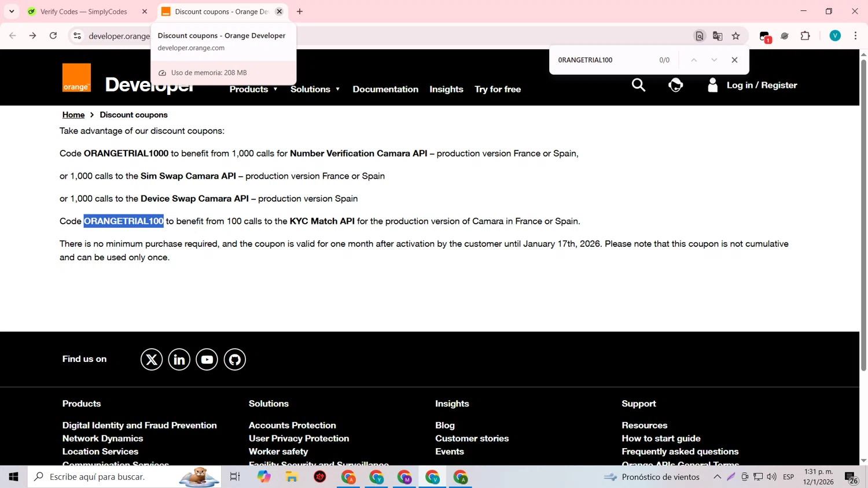Open File Explorer from the taskbar
Viewport: 868px width, 488px height.
tap(292, 477)
